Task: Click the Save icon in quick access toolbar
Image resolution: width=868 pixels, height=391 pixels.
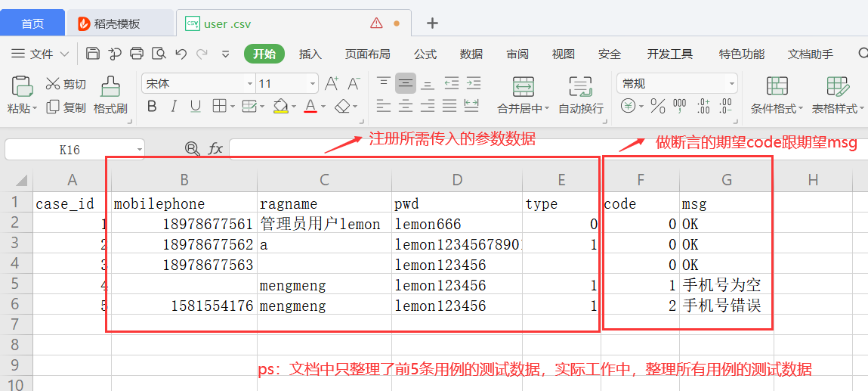Action: [93, 54]
